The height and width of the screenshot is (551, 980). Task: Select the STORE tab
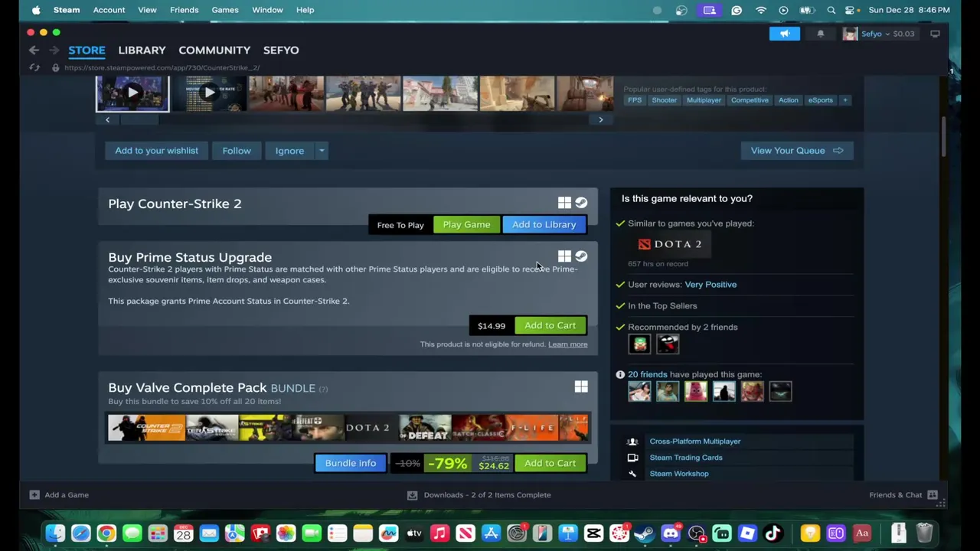(87, 50)
